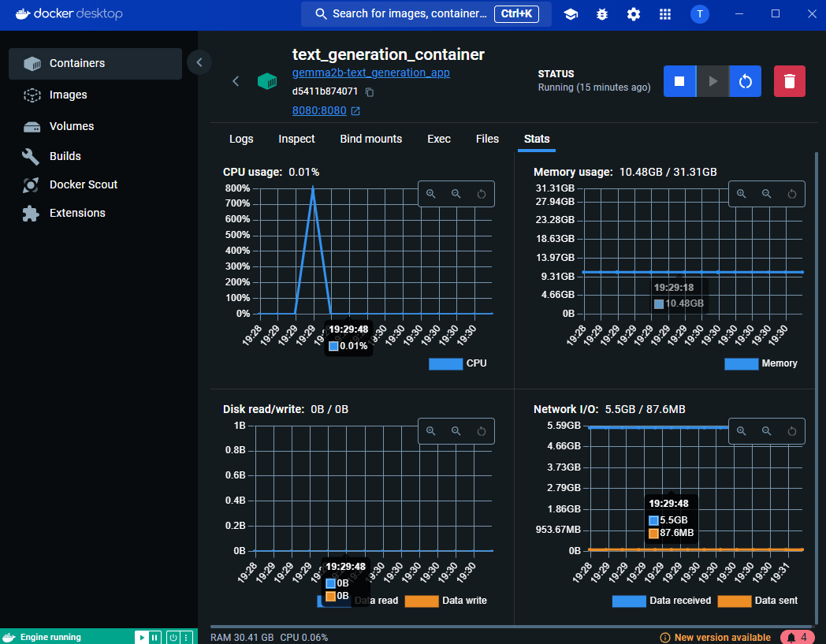Pause the Docker engine from status bar
This screenshot has width=826, height=644.
(154, 638)
